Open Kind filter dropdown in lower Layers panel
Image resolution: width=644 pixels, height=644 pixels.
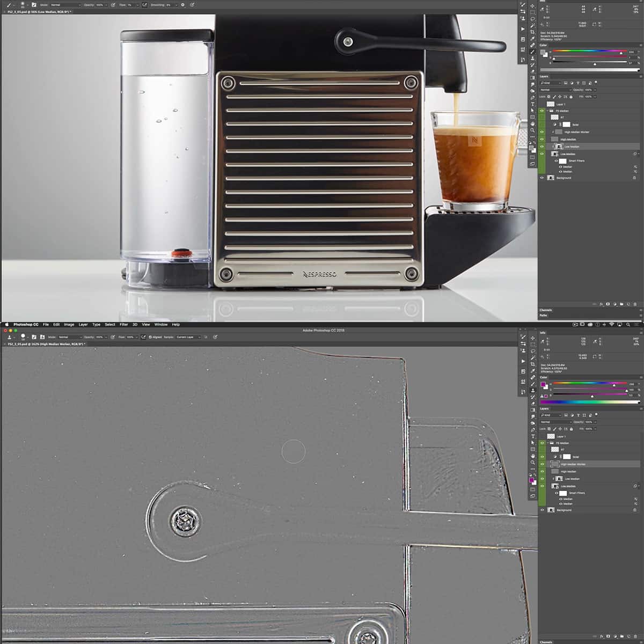[x=551, y=415]
